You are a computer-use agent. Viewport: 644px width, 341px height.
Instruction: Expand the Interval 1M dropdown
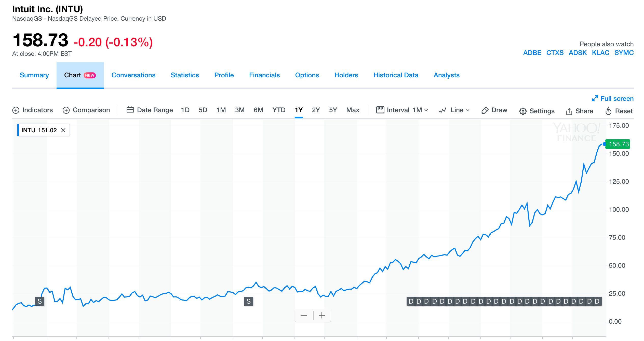click(403, 110)
